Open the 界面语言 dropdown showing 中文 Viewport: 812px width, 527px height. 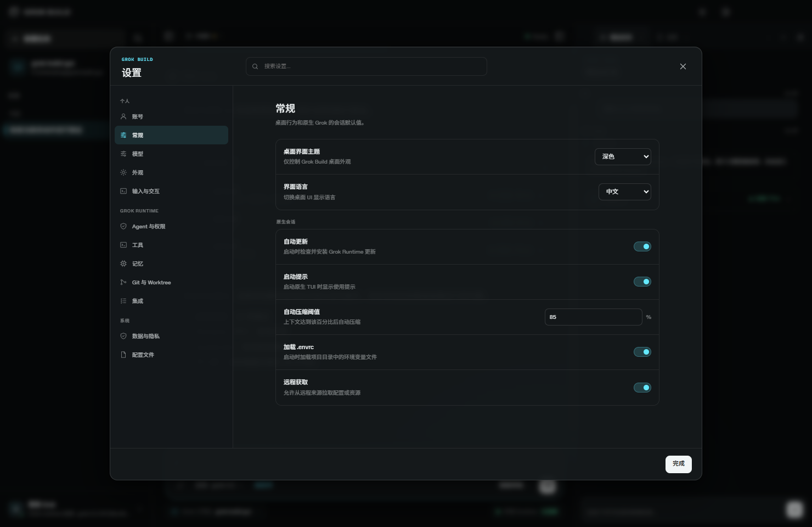click(x=625, y=192)
